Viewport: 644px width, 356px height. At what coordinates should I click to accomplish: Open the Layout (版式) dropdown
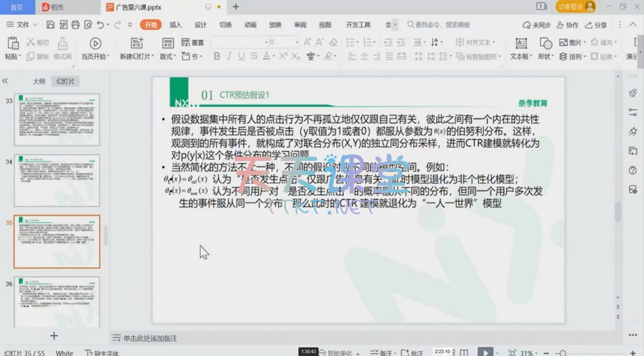click(167, 56)
